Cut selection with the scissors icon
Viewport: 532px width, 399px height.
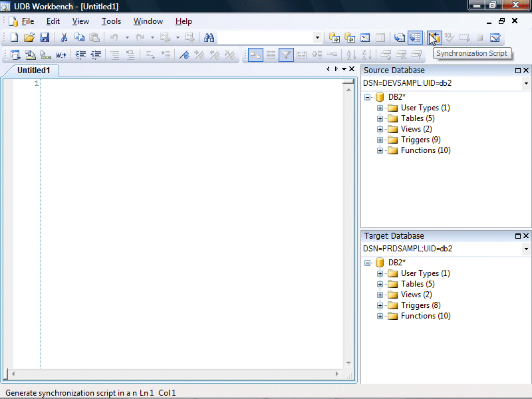pyautogui.click(x=64, y=37)
